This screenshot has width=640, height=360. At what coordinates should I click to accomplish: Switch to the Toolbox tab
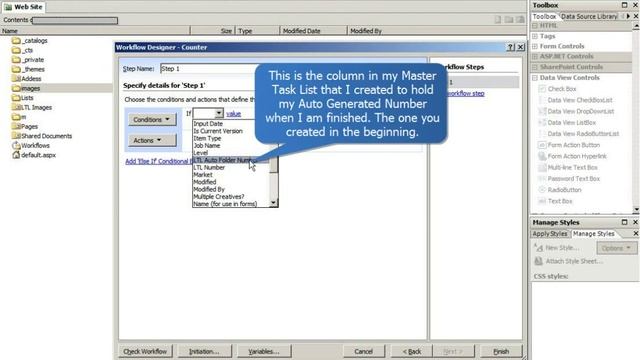[x=544, y=16]
